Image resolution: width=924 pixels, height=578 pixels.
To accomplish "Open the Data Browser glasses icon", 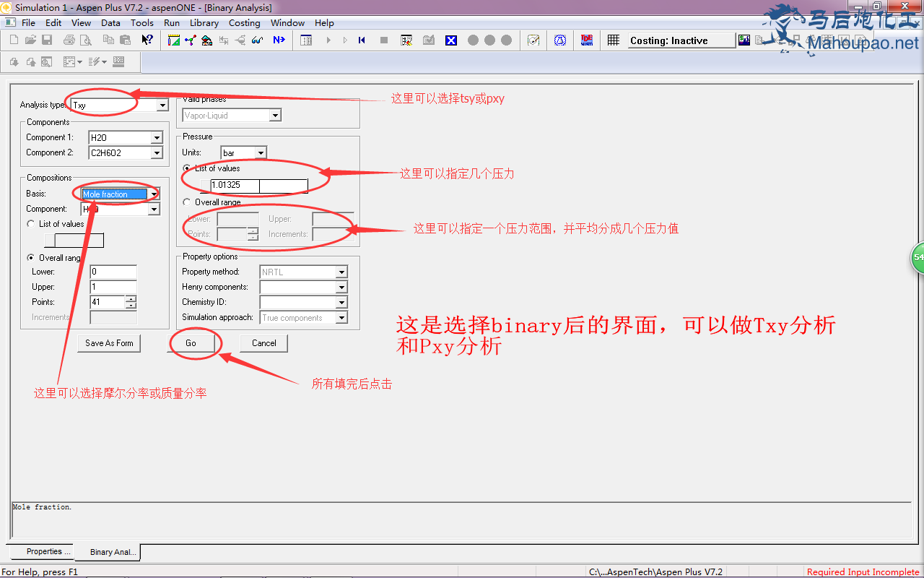I will tap(257, 40).
